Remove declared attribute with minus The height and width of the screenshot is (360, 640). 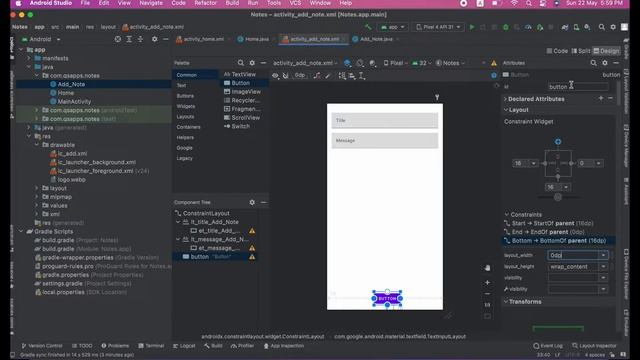pos(611,98)
